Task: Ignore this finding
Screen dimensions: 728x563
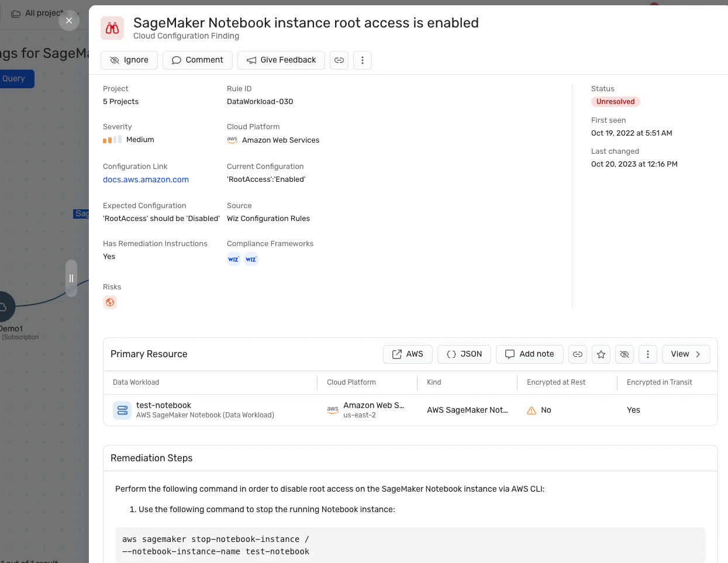Action: pos(129,60)
